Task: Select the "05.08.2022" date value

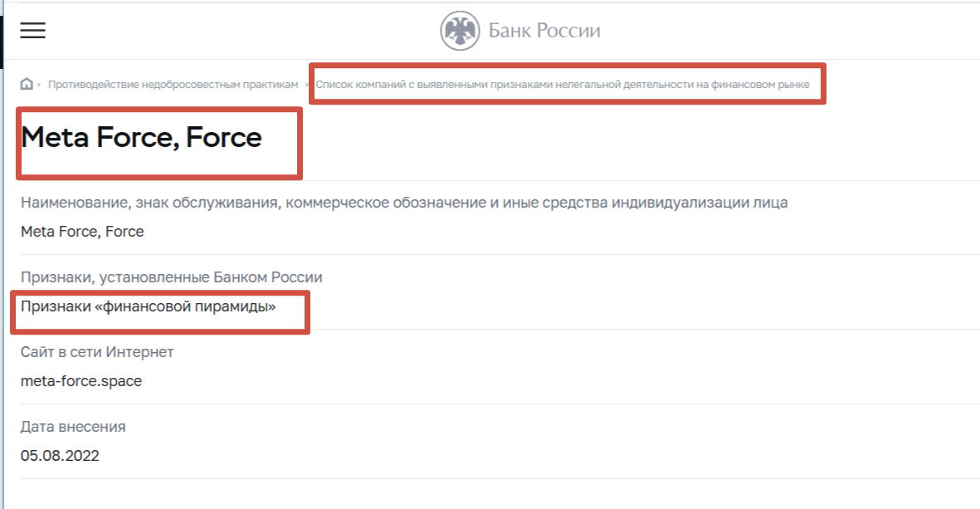Action: point(59,455)
